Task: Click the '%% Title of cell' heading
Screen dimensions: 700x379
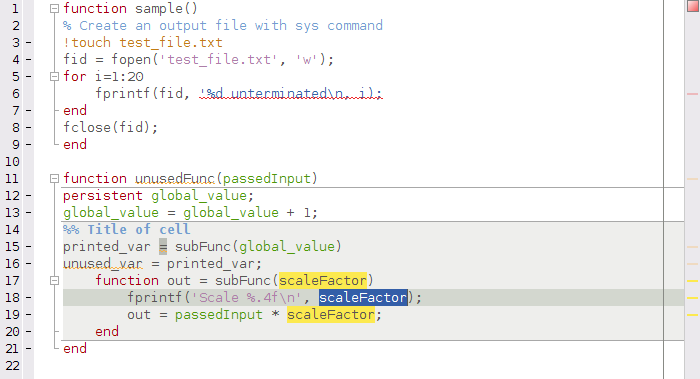Action: tap(127, 229)
